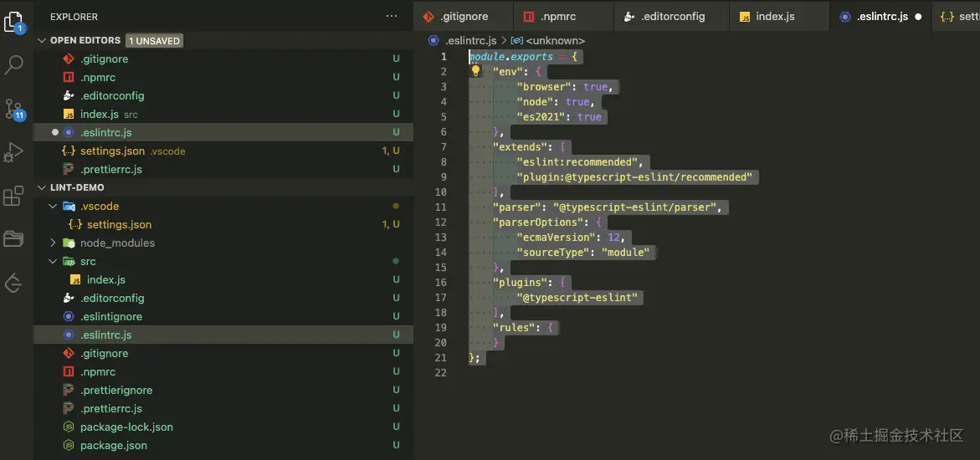Open .prettierrc.js in LINT-DEMO tree
Viewport: 980px width, 460px height.
[x=223, y=409]
